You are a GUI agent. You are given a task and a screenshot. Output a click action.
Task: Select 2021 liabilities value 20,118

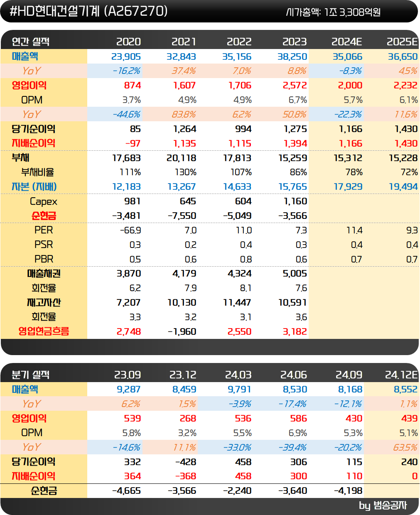181,158
